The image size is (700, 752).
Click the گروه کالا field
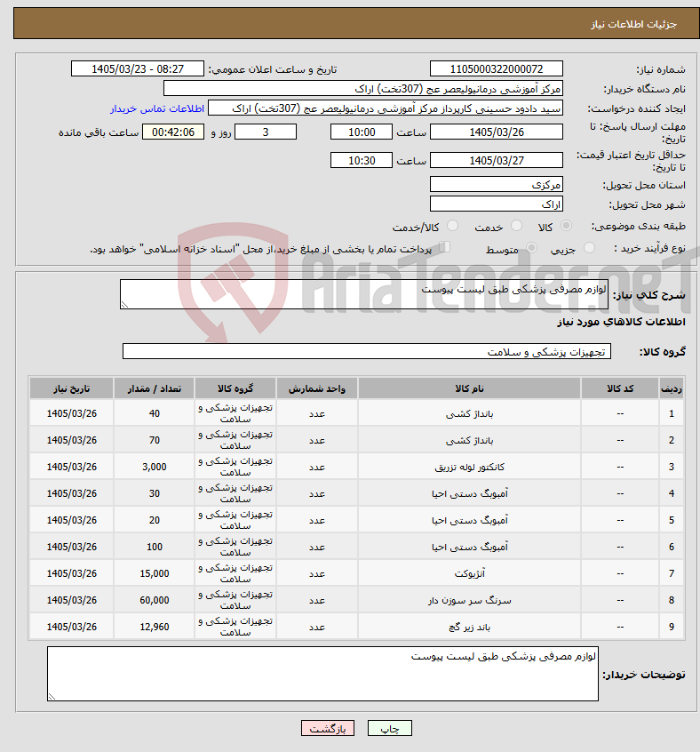pos(367,351)
